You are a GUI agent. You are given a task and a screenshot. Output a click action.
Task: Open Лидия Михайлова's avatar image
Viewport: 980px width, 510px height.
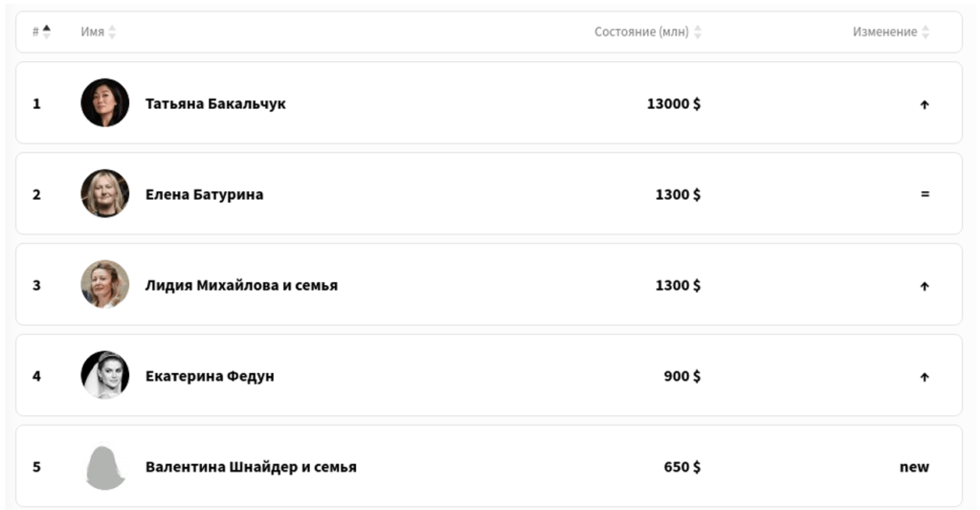[105, 285]
